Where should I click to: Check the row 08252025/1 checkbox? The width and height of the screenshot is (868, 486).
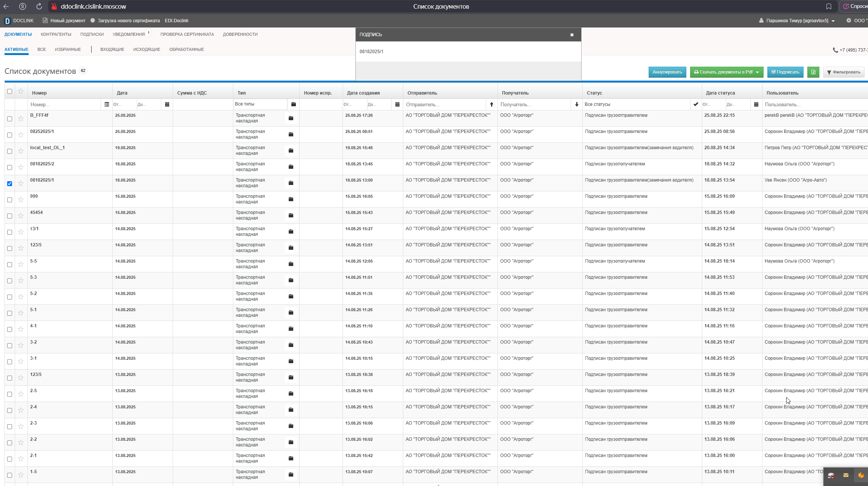(9, 135)
